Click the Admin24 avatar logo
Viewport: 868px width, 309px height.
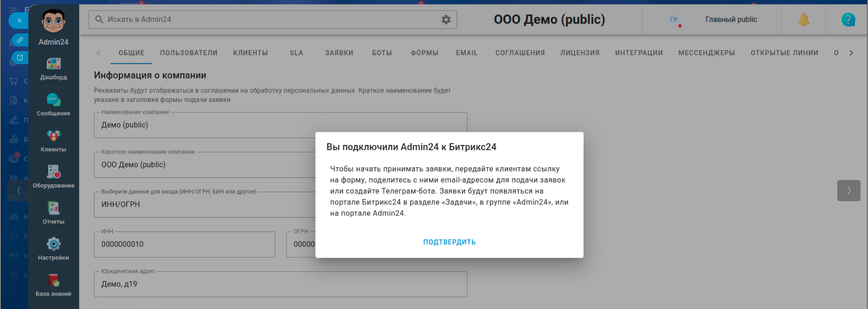[x=54, y=22]
